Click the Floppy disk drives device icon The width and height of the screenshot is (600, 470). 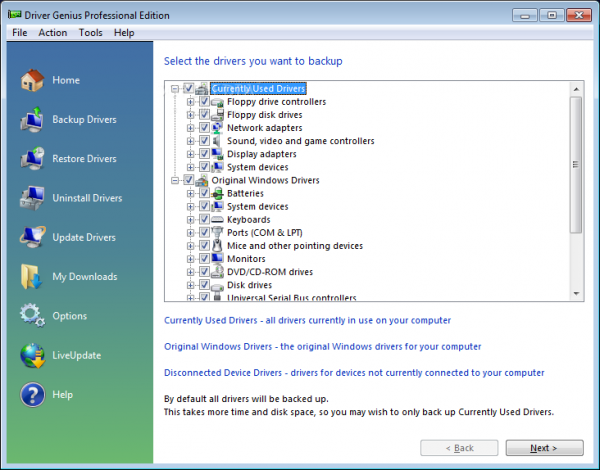(x=217, y=115)
